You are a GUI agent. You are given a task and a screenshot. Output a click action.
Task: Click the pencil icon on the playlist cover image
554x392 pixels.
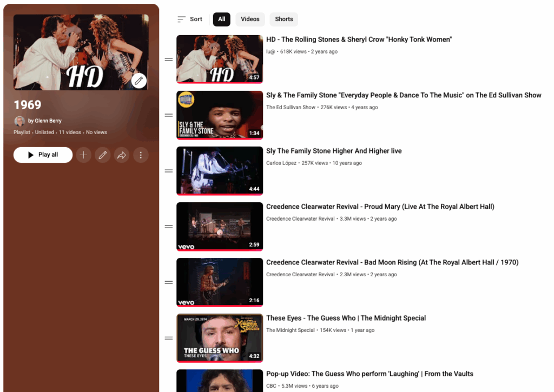(139, 81)
